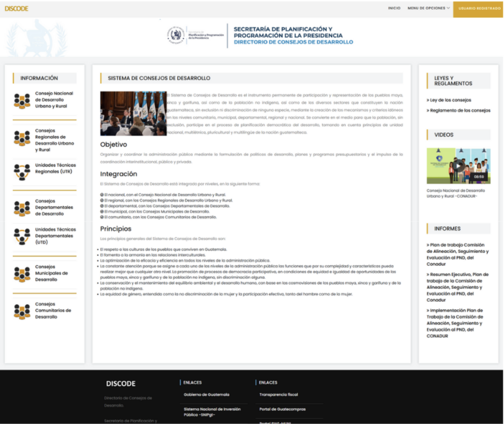The height and width of the screenshot is (424, 504).
Task: Click the Consejos Comunitarios de Desarrollo icon
Action: coord(22,311)
